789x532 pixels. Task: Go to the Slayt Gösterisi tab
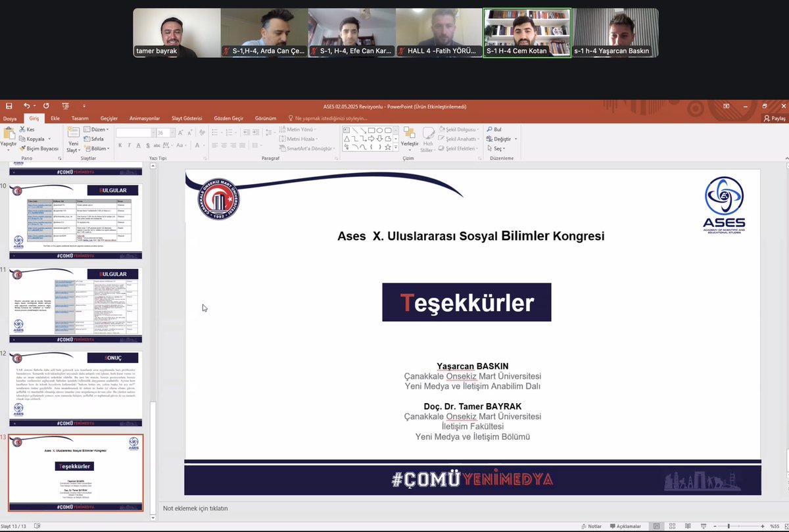(x=187, y=118)
